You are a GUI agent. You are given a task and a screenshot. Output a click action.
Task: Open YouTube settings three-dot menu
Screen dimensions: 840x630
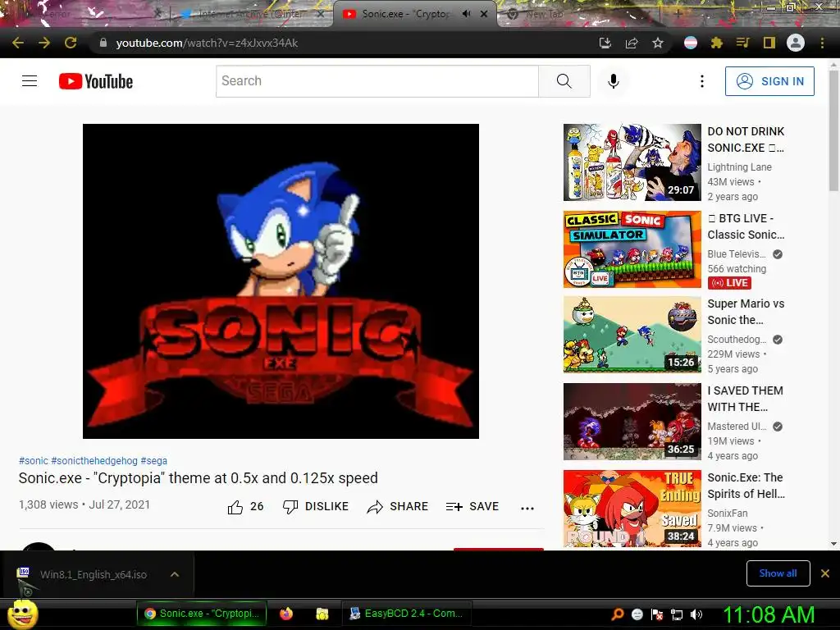pyautogui.click(x=702, y=81)
